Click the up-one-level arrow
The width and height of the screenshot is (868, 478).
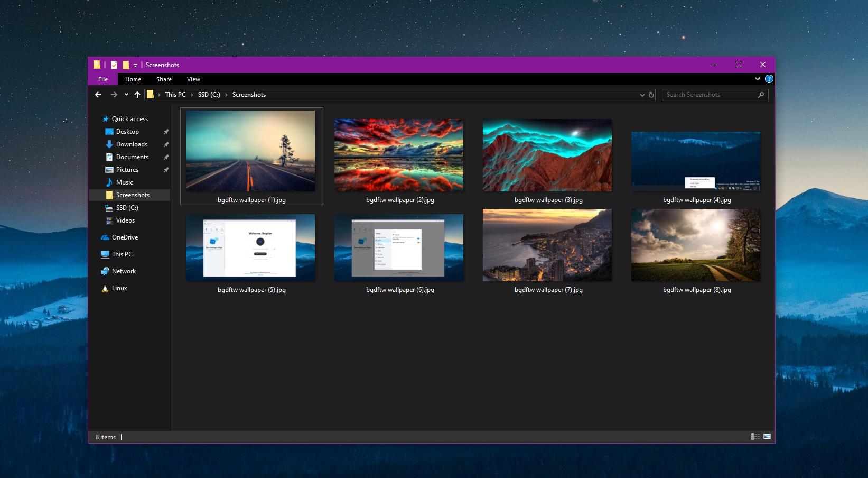click(137, 94)
